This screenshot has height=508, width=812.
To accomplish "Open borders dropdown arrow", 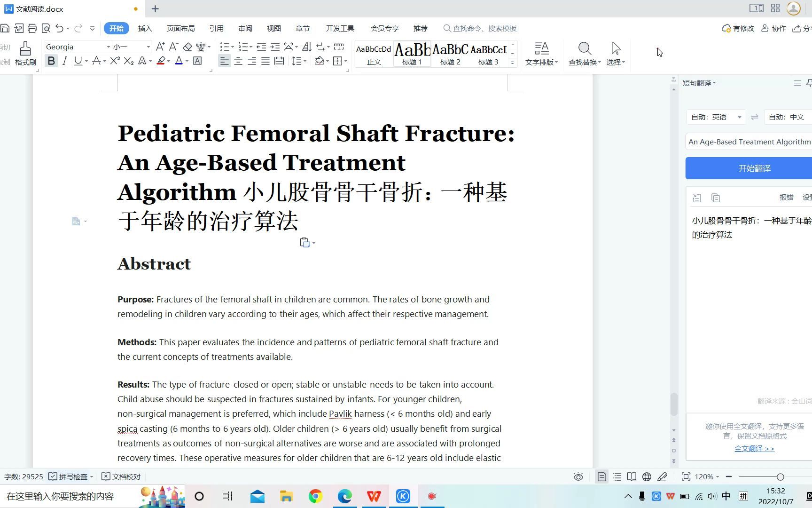I will tap(346, 61).
